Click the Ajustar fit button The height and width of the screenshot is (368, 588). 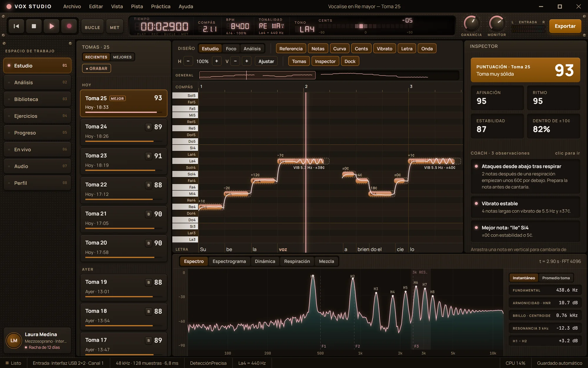pos(266,61)
